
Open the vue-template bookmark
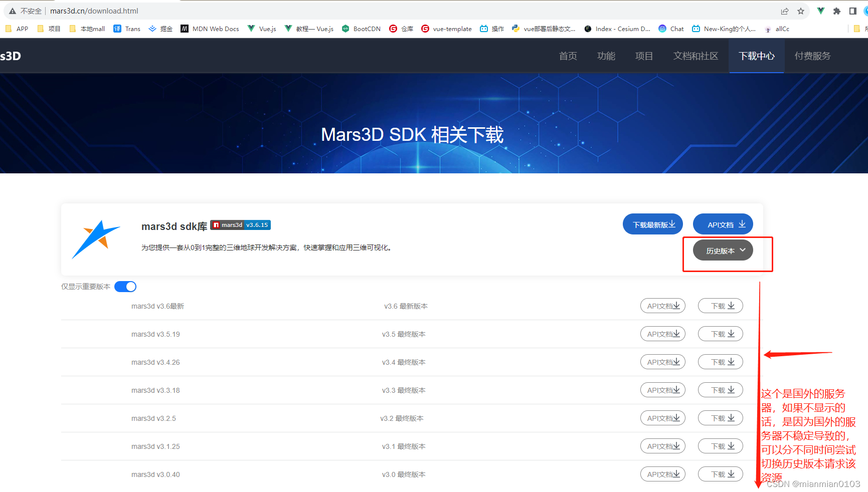click(x=447, y=29)
